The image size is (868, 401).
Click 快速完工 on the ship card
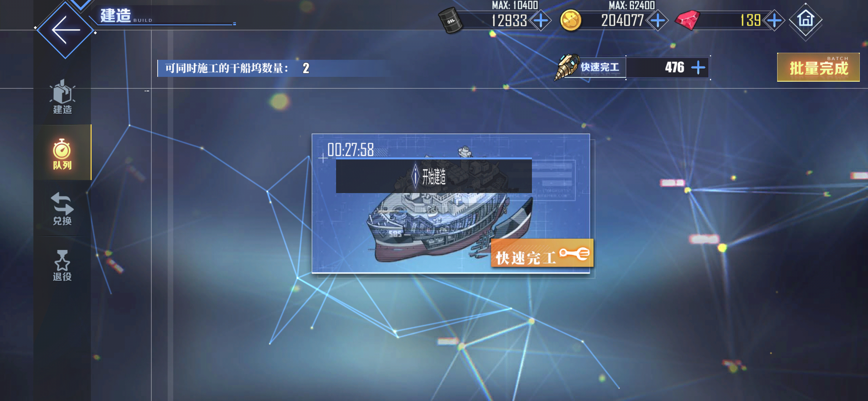(542, 253)
